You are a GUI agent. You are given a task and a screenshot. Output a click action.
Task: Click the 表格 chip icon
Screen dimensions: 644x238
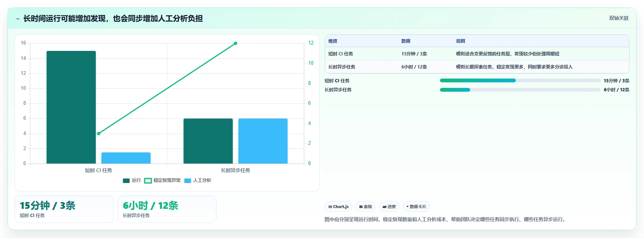361,207
